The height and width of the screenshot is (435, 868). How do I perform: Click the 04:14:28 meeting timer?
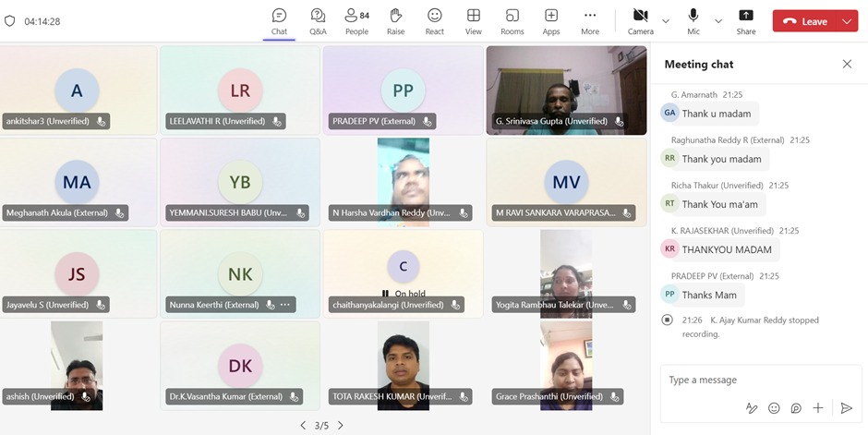click(x=42, y=21)
